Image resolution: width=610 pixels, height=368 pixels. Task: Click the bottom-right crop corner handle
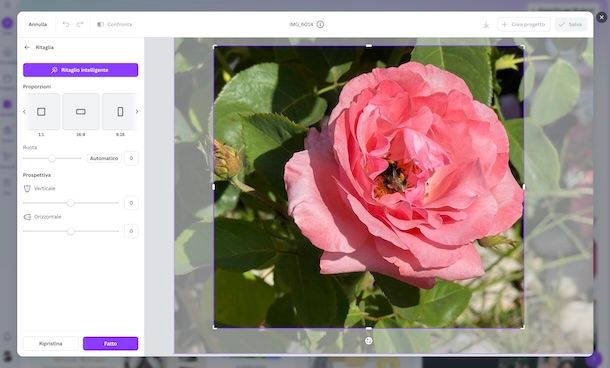pyautogui.click(x=523, y=328)
